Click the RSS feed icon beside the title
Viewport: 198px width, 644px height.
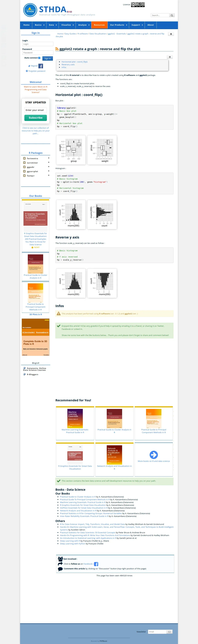pos(57,49)
